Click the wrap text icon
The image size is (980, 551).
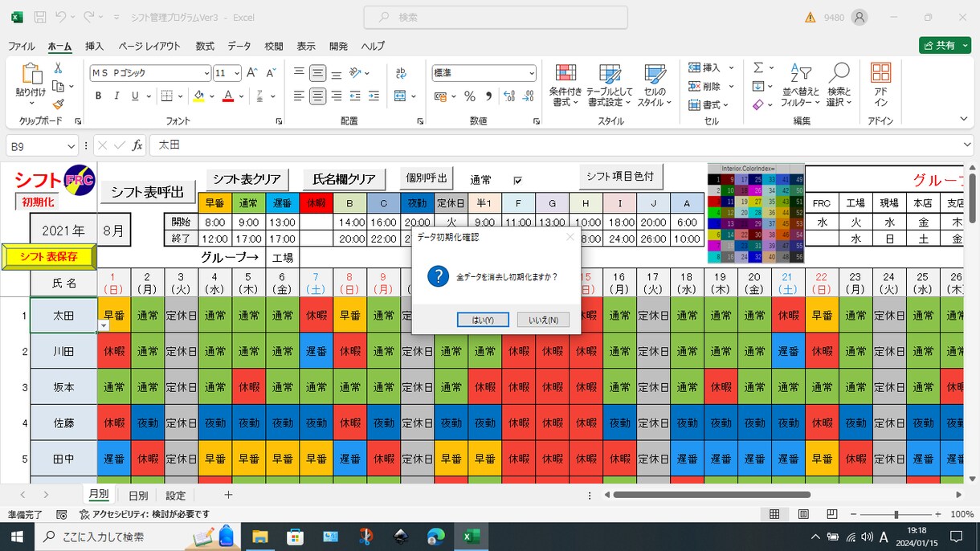401,73
